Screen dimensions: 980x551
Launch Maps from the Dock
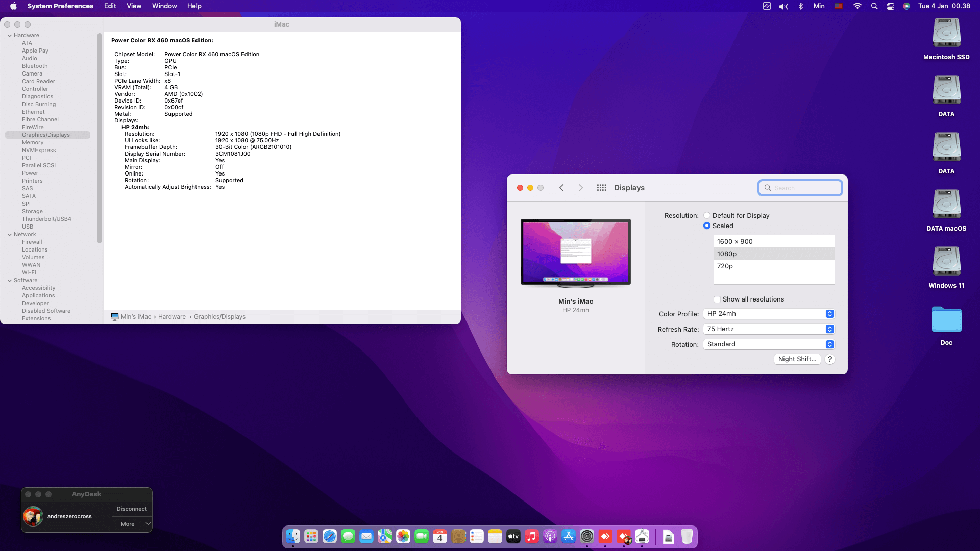point(385,536)
